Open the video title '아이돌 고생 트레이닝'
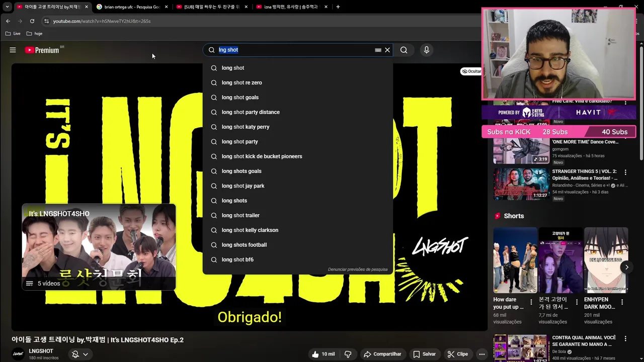Image resolution: width=644 pixels, height=362 pixels. pos(98,340)
